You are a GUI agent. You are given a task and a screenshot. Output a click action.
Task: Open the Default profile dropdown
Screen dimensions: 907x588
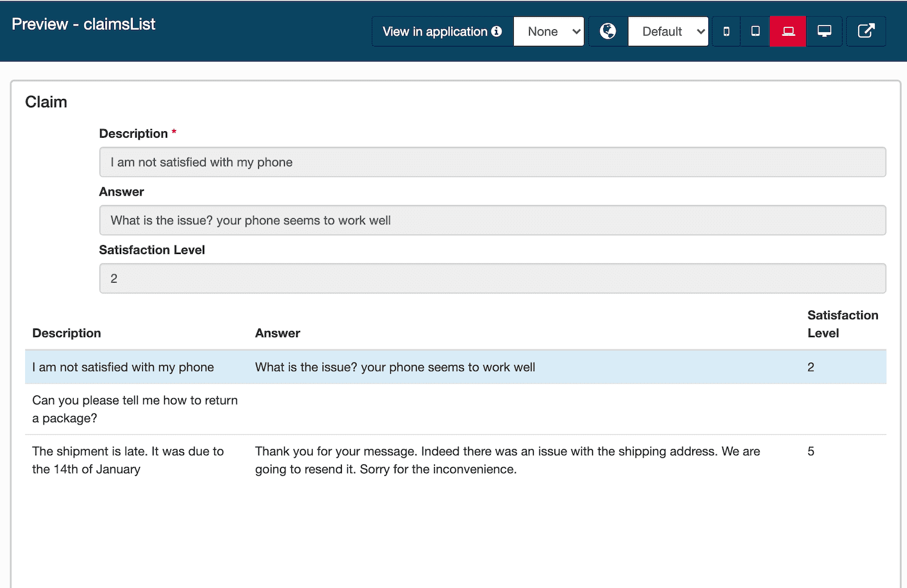click(668, 31)
